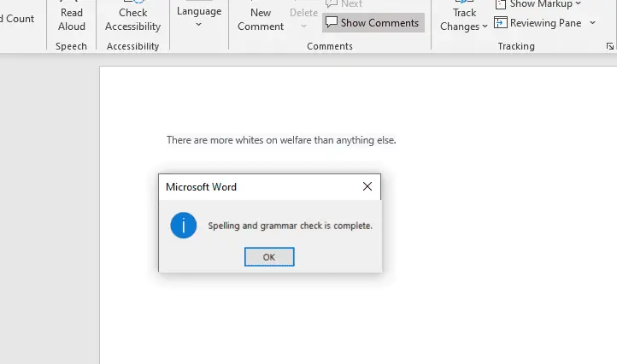Open Tracking group dialog launcher

(610, 46)
